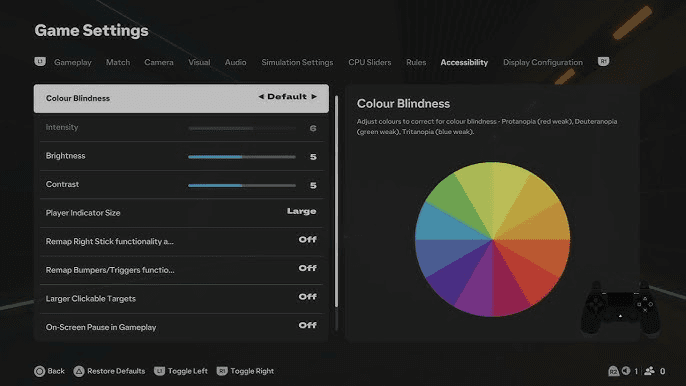The width and height of the screenshot is (686, 386).
Task: Click the Intensity value number
Action: pos(313,128)
